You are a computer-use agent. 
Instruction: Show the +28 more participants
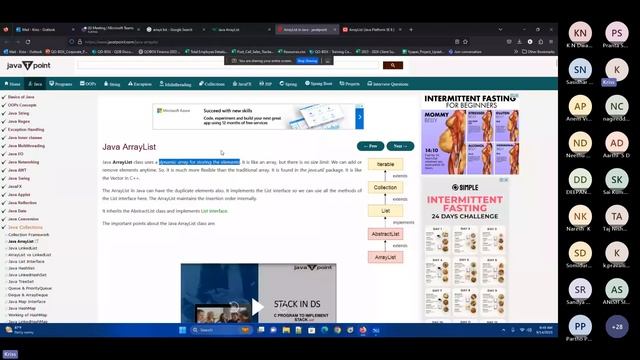tap(617, 327)
